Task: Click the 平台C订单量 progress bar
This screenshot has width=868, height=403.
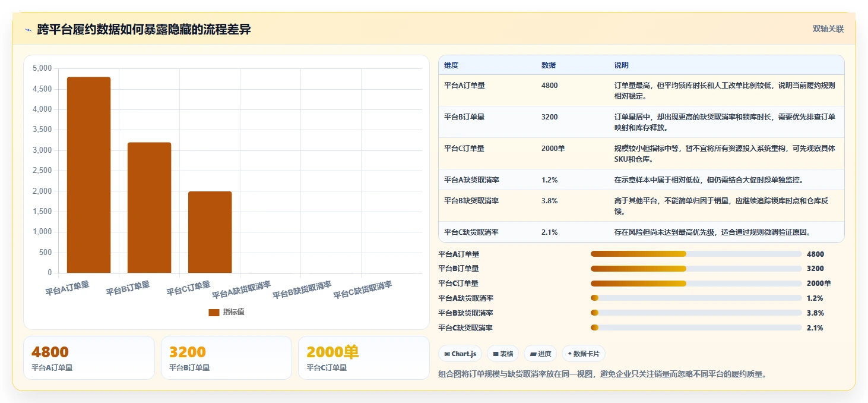Action: click(x=696, y=284)
